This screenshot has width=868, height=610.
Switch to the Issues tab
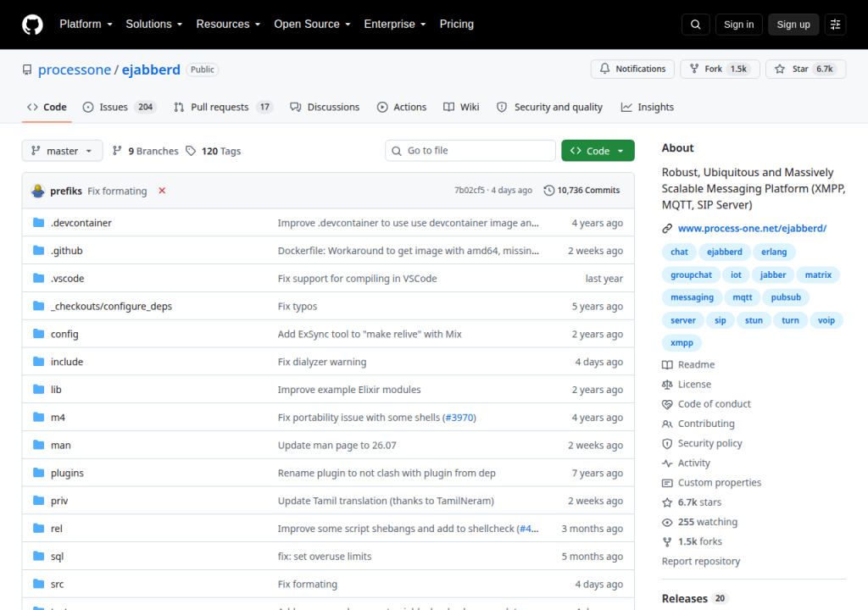point(120,107)
